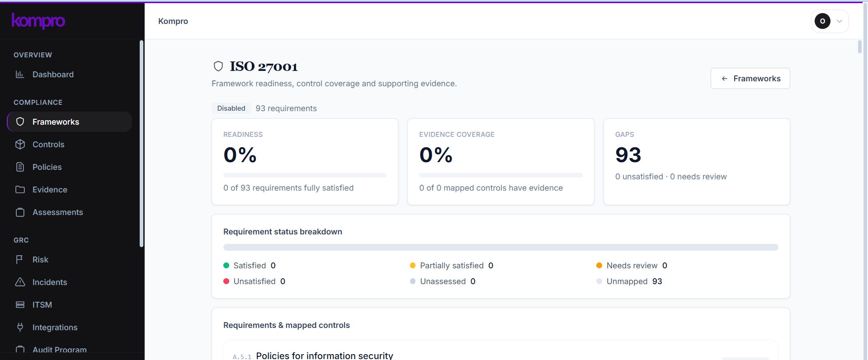
Task: Click the red Unsatisfied status dot
Action: pos(226,281)
